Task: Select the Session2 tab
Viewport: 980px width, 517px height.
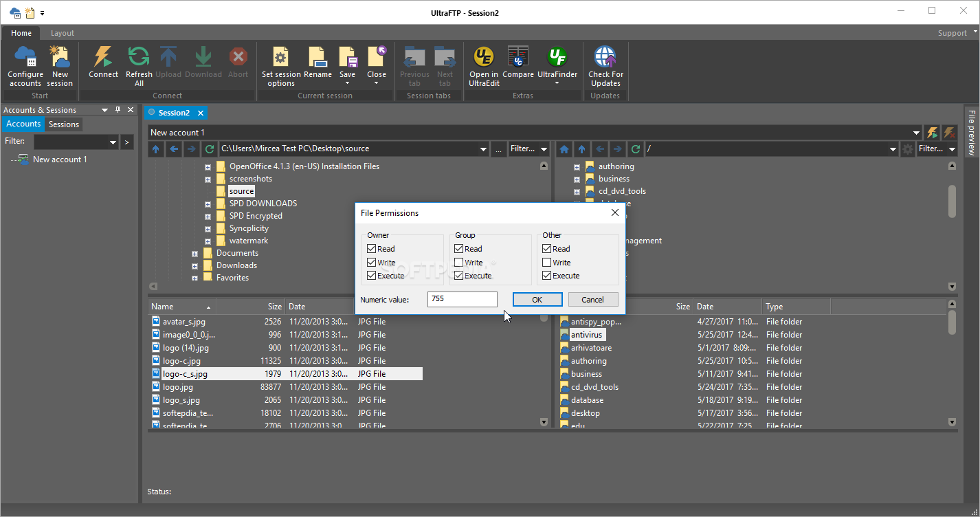Action: click(174, 113)
